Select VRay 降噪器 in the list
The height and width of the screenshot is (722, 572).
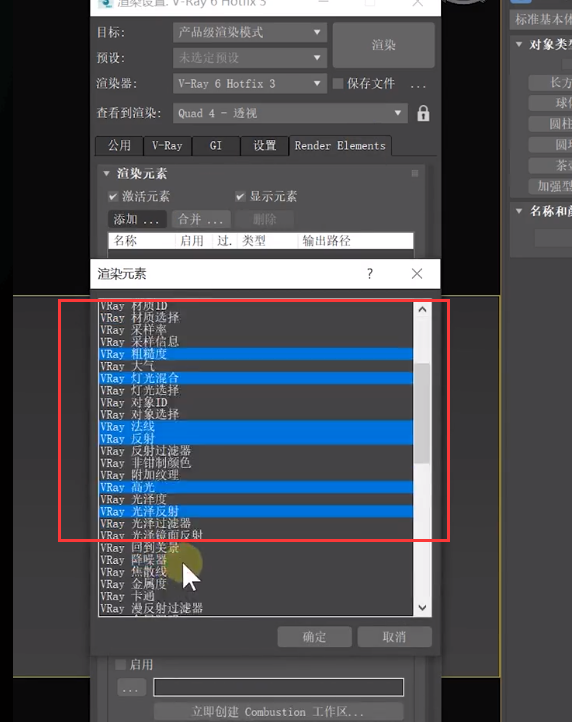click(256, 560)
